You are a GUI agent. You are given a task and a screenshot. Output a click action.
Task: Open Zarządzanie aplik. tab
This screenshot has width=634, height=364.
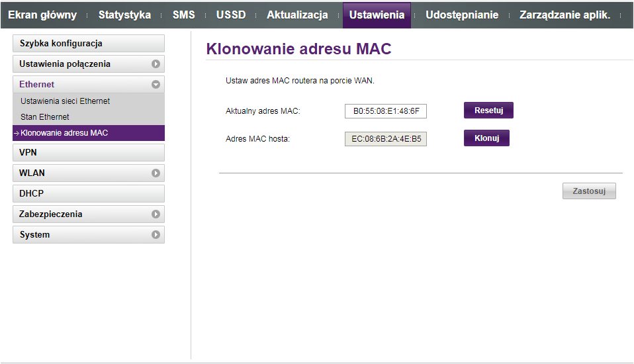pos(565,15)
